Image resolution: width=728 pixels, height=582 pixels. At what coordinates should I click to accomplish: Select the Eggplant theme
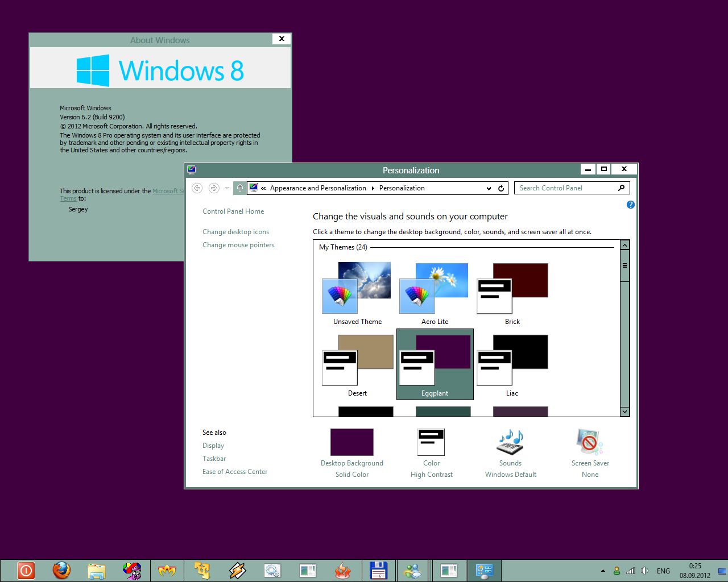[435, 365]
